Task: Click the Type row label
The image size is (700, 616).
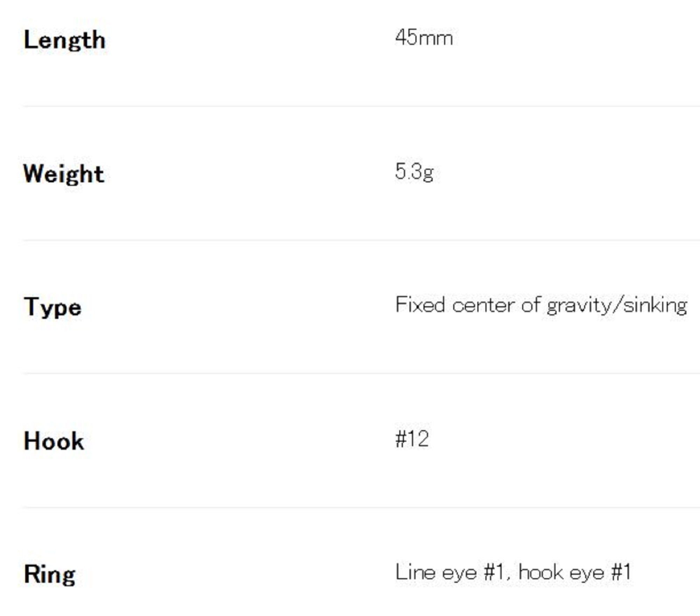Action: 52,307
